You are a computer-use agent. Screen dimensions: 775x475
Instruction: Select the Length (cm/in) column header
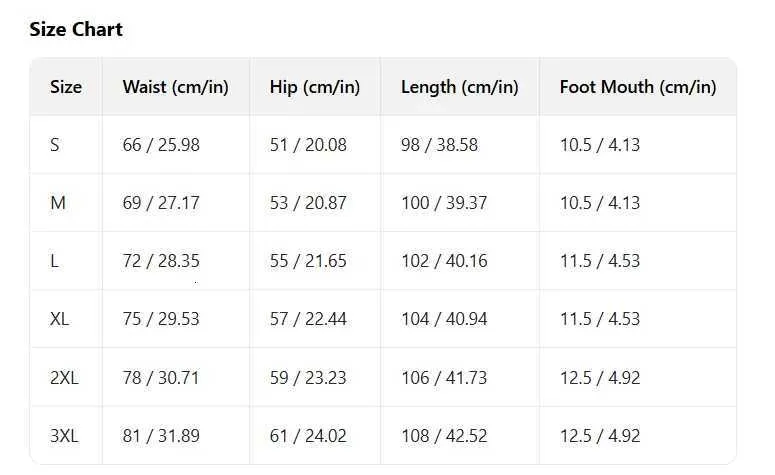tap(459, 87)
